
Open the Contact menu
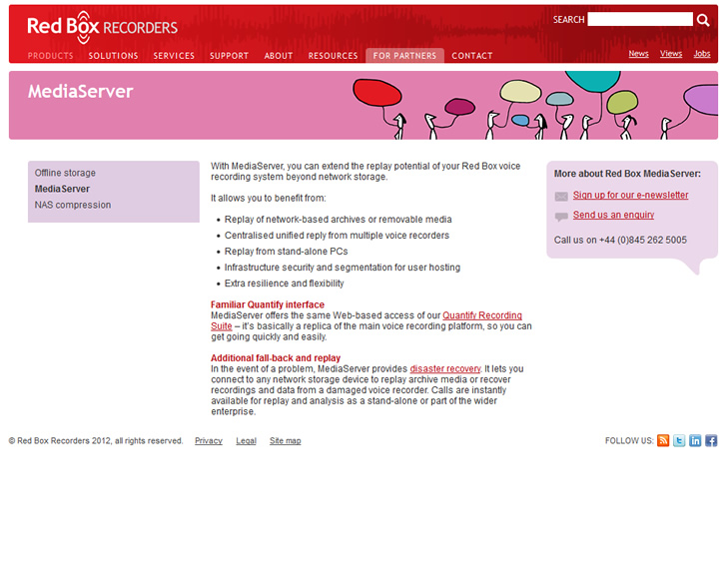(x=472, y=56)
